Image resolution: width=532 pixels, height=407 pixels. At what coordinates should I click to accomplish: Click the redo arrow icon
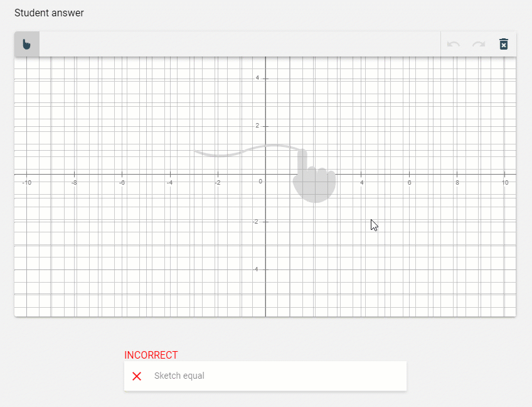(x=479, y=44)
